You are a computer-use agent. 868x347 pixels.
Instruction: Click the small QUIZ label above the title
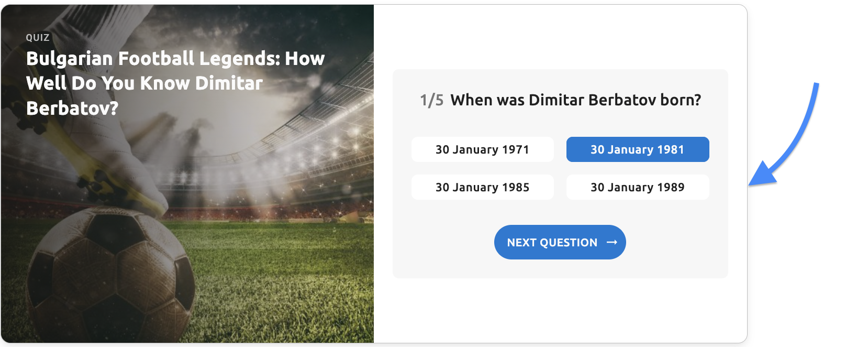38,38
